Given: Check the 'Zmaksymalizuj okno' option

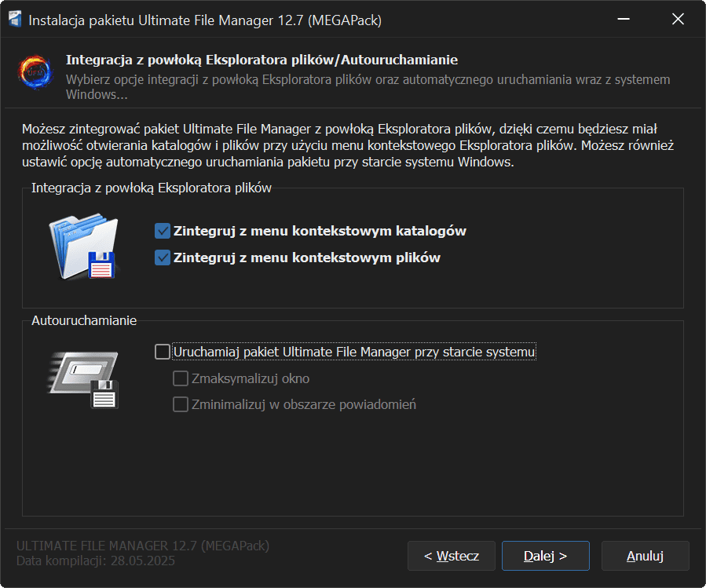Looking at the screenshot, I should [x=181, y=378].
